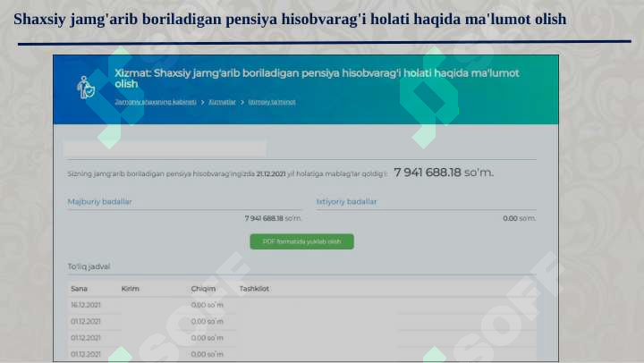The width and height of the screenshot is (644, 363).
Task: Click the Chiqim value in the 16.12.2021 row
Action: click(207, 305)
